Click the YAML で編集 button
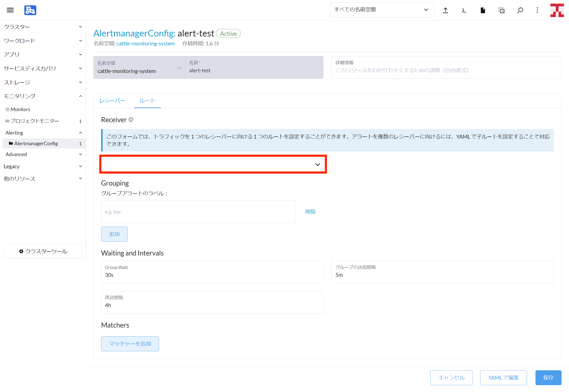This screenshot has width=569, height=392. click(503, 377)
